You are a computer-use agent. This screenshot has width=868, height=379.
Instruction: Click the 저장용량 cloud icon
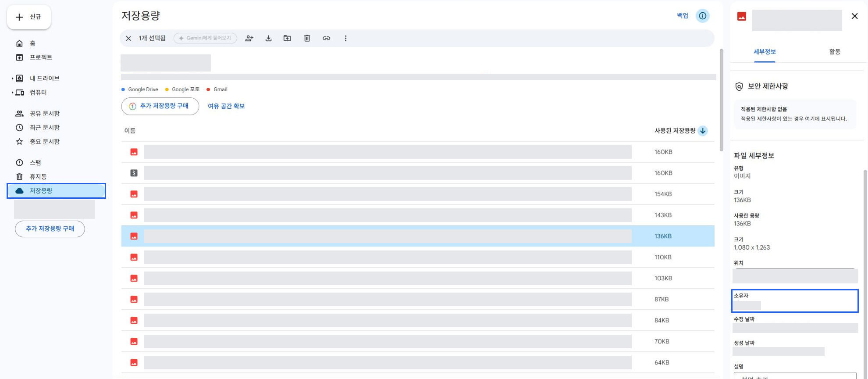(x=19, y=191)
